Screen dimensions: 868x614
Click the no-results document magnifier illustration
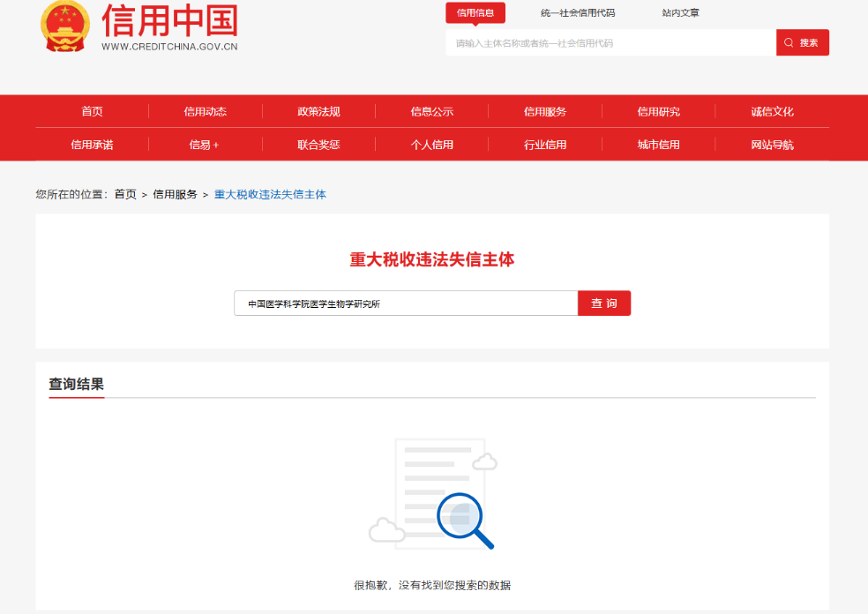[x=433, y=493]
